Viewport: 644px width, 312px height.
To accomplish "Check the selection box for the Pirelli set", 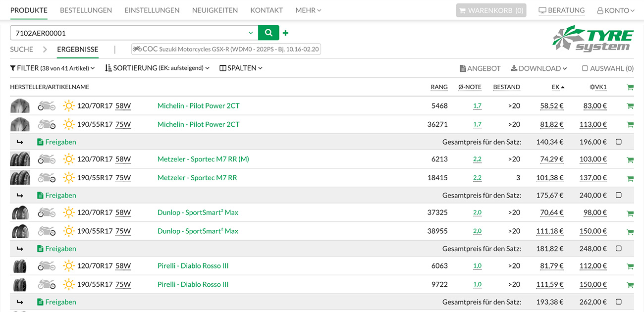I will (618, 302).
